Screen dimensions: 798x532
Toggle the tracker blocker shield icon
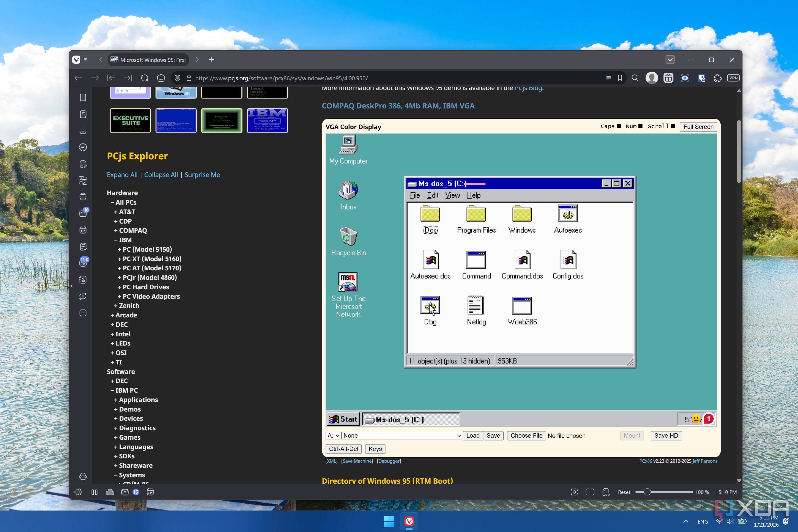pyautogui.click(x=177, y=78)
